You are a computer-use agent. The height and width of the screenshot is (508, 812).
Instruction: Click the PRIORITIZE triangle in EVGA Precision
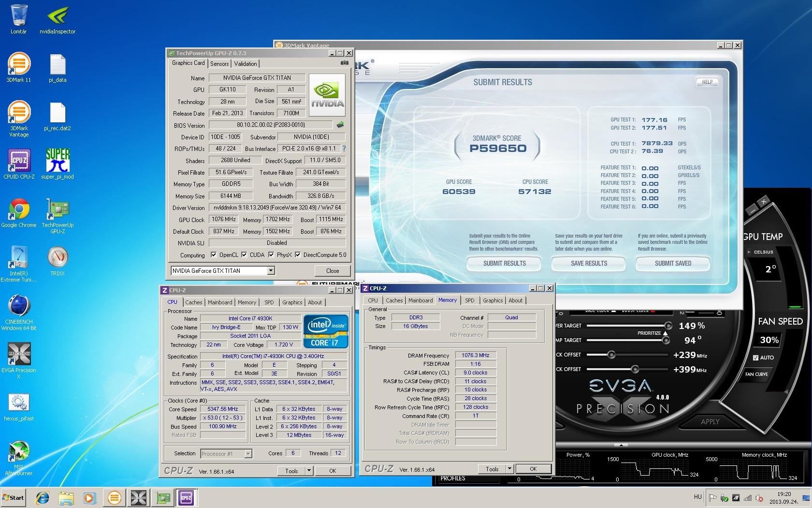665,333
